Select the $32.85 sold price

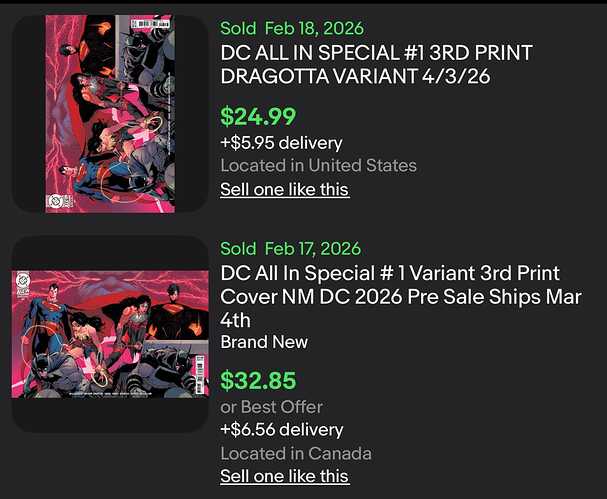tap(258, 380)
